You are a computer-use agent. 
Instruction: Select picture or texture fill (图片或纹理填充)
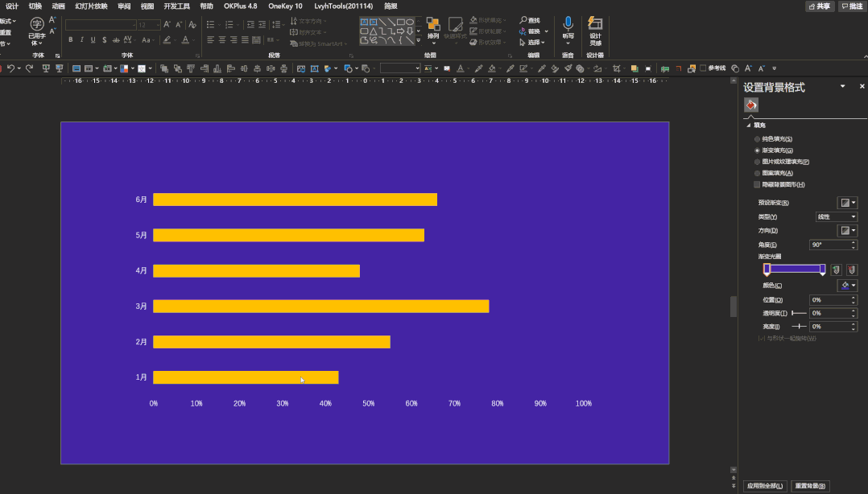[x=756, y=162]
